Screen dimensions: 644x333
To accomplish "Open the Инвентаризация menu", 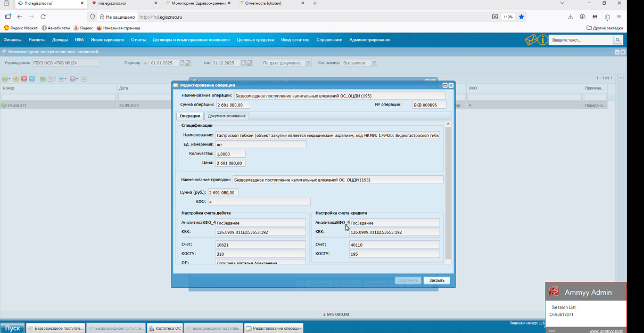I will 108,40.
